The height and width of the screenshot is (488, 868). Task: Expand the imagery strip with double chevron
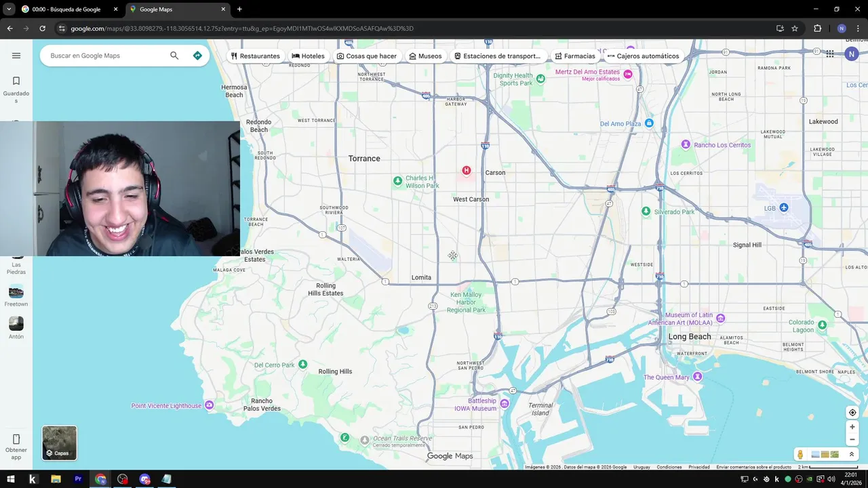pos(852,454)
